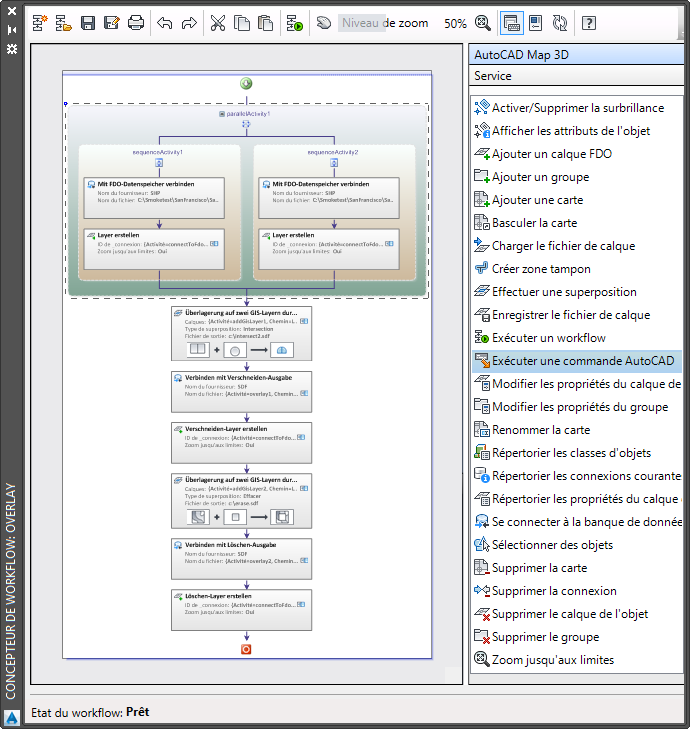
Task: Select the Löschen-Layer erstellen activity
Action: click(x=241, y=610)
